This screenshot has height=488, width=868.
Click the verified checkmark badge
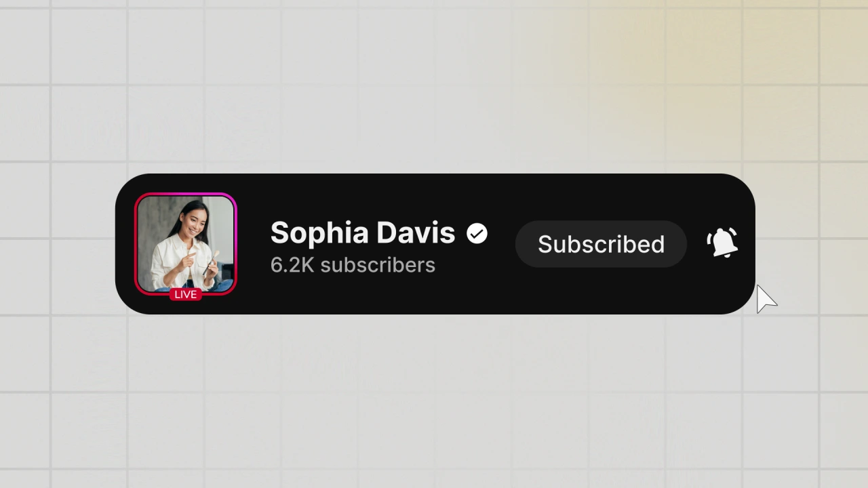point(477,234)
